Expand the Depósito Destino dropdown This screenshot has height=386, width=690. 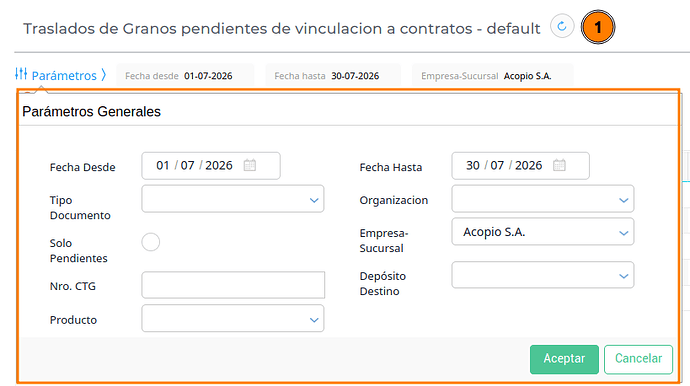coord(543,275)
